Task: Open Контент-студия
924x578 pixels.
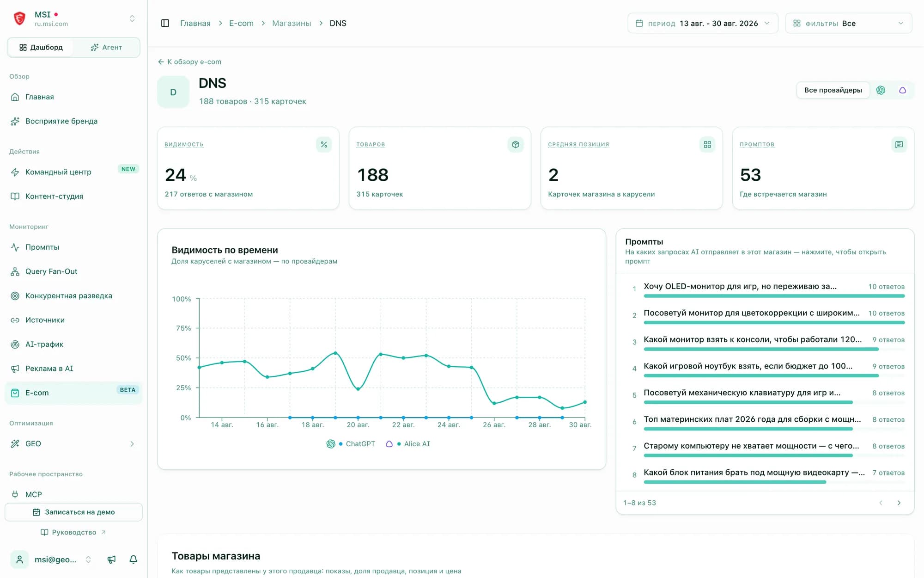Action: coord(74,197)
